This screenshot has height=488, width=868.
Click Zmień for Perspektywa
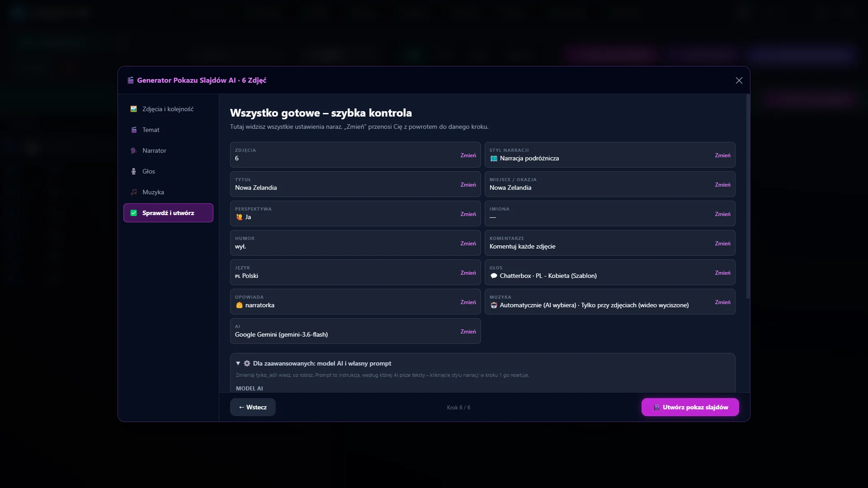(468, 214)
